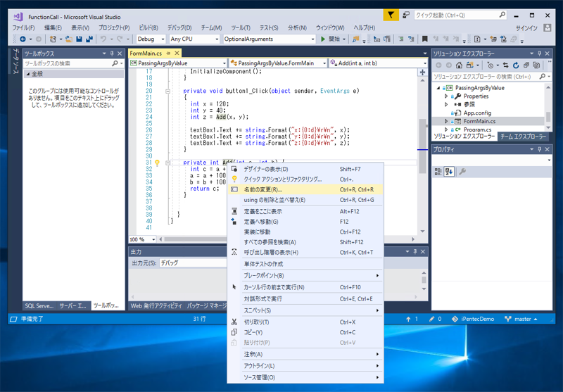Expand the FormMain.cs tree node
Screen dimensions: 563x392
446,121
